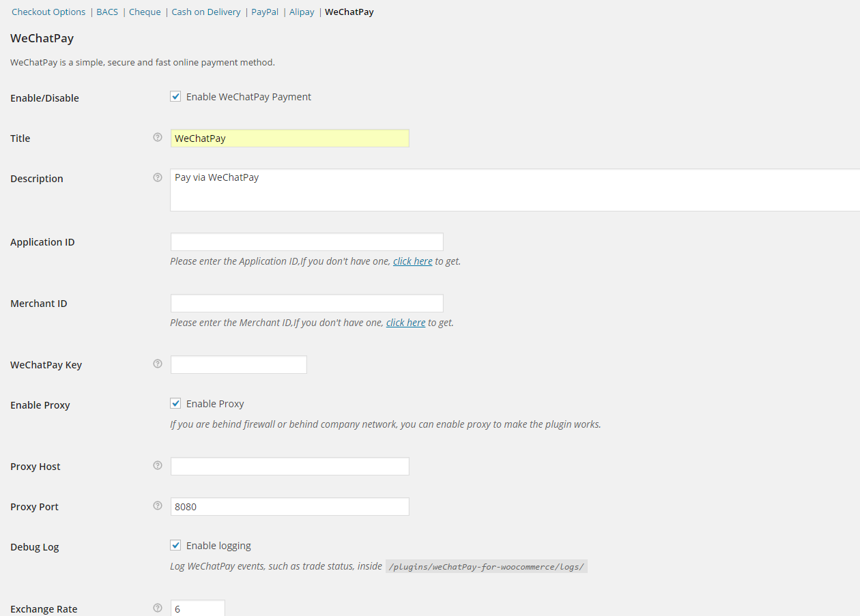Viewport: 860px width, 616px height.
Task: Follow 'click here' link for Merchant ID
Action: pos(406,323)
